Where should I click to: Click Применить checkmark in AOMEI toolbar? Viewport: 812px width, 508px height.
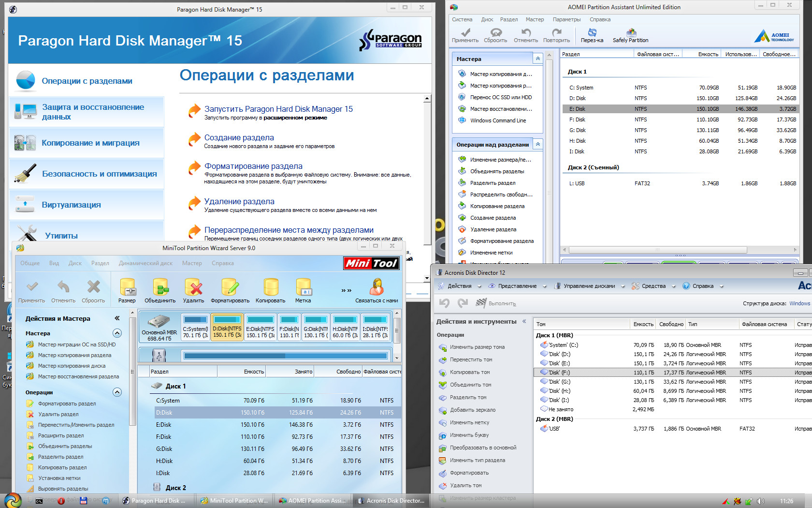tap(465, 32)
